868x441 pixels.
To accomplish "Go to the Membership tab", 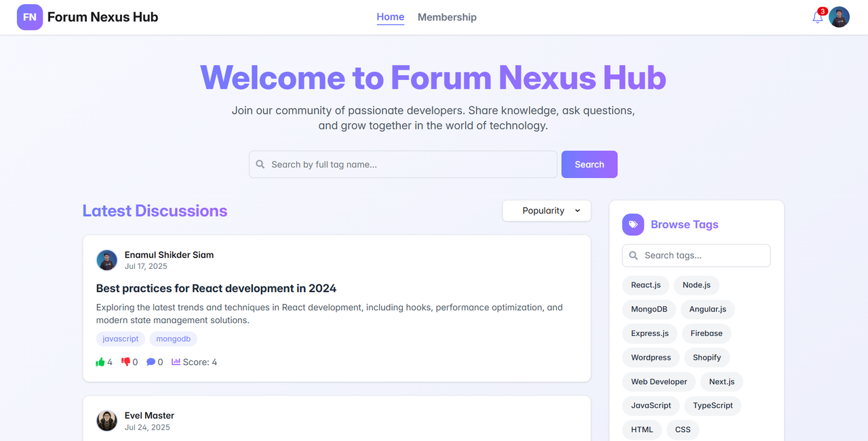I will click(x=447, y=17).
